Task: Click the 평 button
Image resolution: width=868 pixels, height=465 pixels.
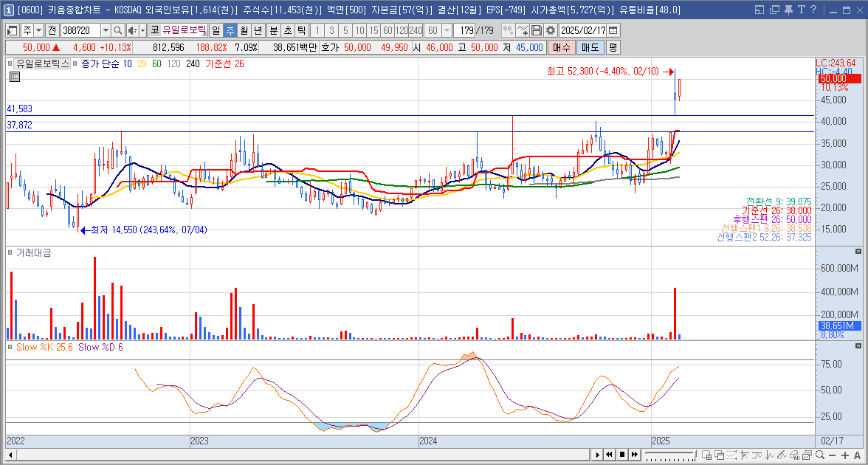Action: click(x=613, y=47)
